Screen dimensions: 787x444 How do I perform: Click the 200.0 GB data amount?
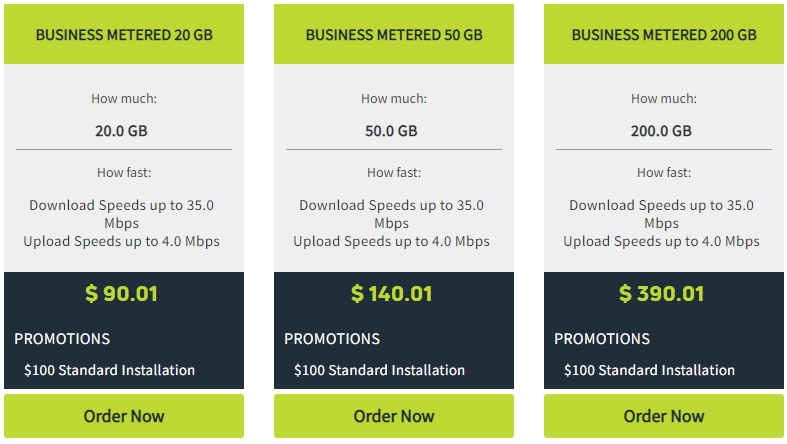pos(662,131)
